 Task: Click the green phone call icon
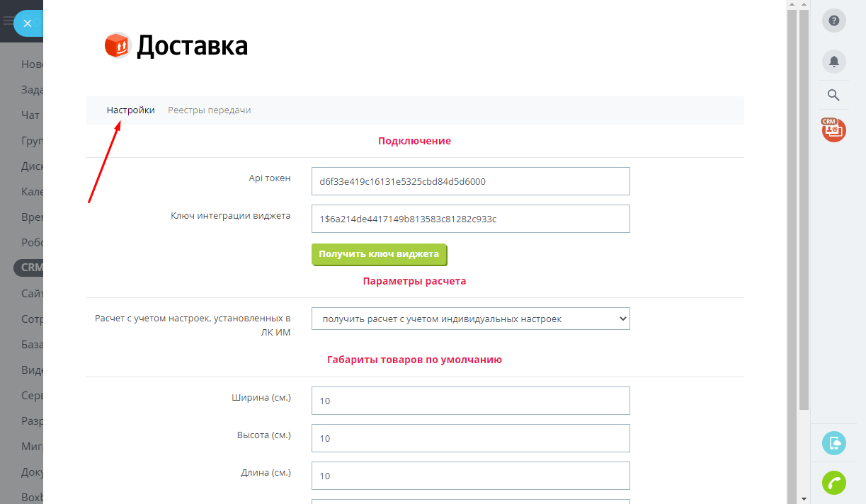coord(833,482)
